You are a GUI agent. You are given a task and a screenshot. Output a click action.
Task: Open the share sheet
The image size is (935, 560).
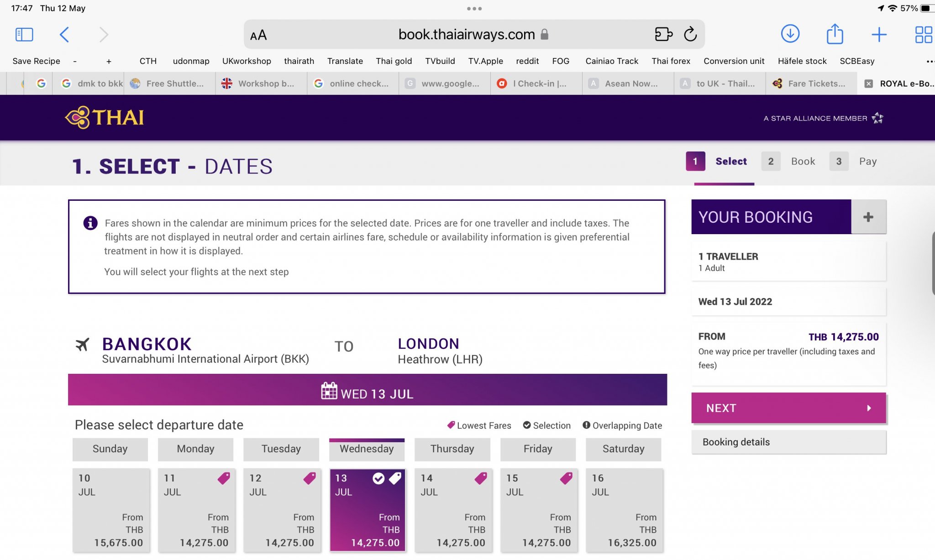[x=835, y=34]
